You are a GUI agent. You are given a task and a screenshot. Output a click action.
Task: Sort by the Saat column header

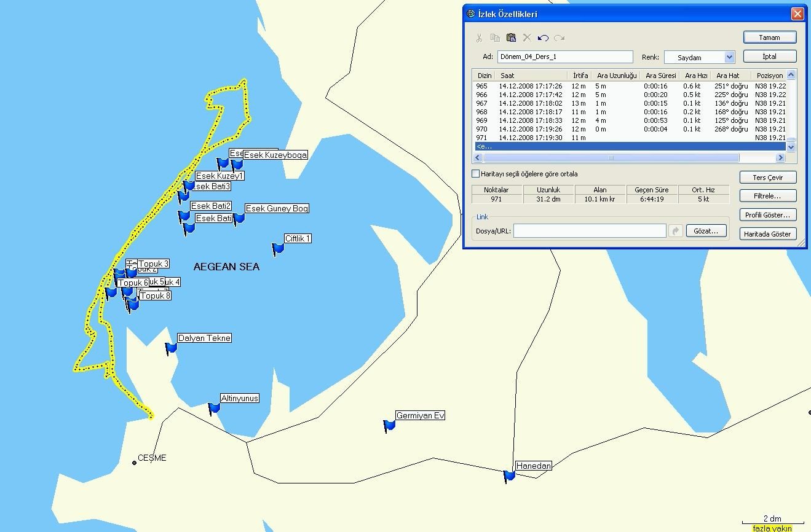coord(532,76)
